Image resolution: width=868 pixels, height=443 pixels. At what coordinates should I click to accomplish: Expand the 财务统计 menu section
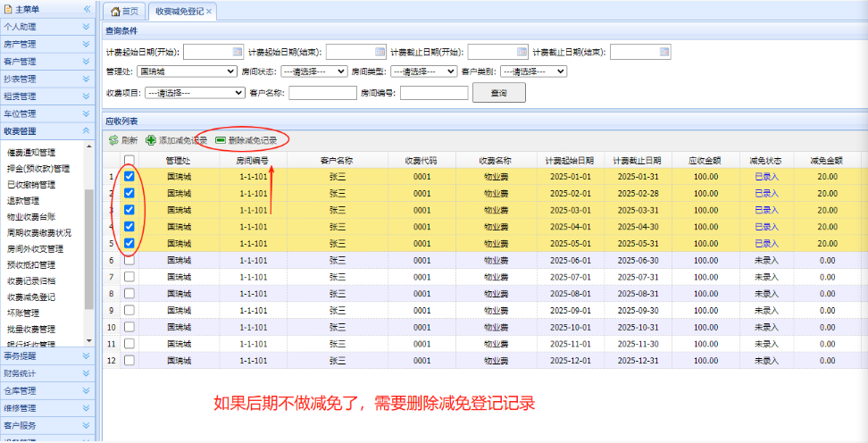point(47,373)
